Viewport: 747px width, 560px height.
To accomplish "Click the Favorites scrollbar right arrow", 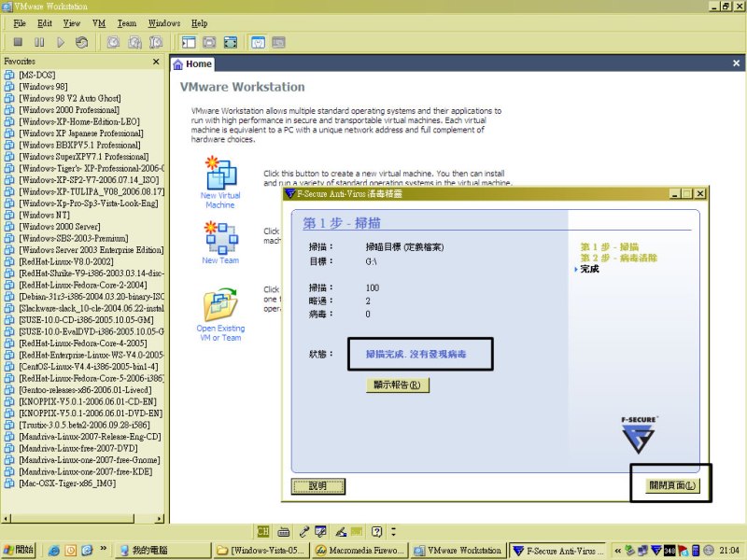I will (x=159, y=519).
